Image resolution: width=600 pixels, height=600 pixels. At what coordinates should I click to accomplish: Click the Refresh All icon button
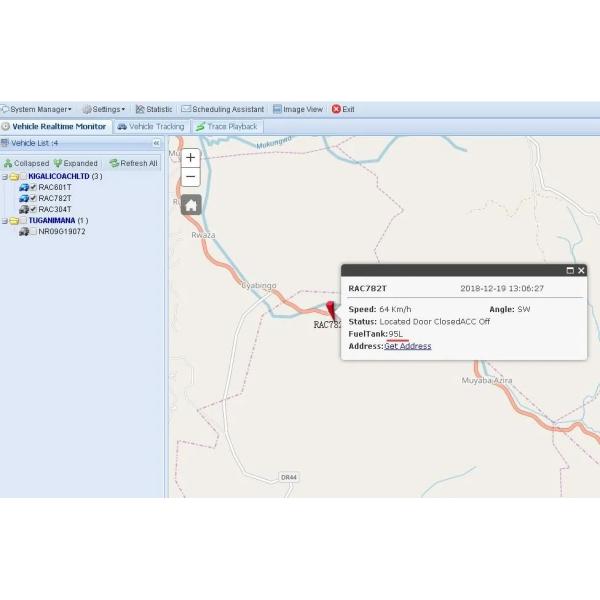pyautogui.click(x=114, y=163)
